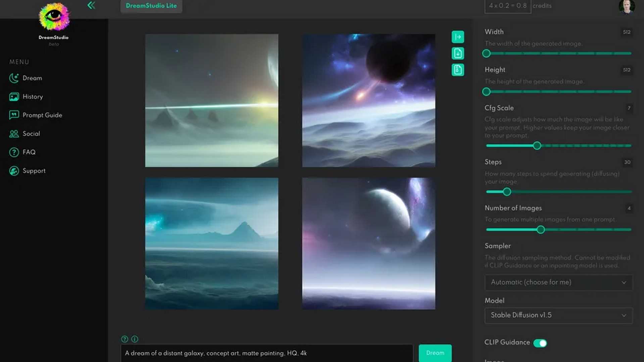Screen dimensions: 644x362
Task: Click the Steps slider handle
Action: (507, 192)
